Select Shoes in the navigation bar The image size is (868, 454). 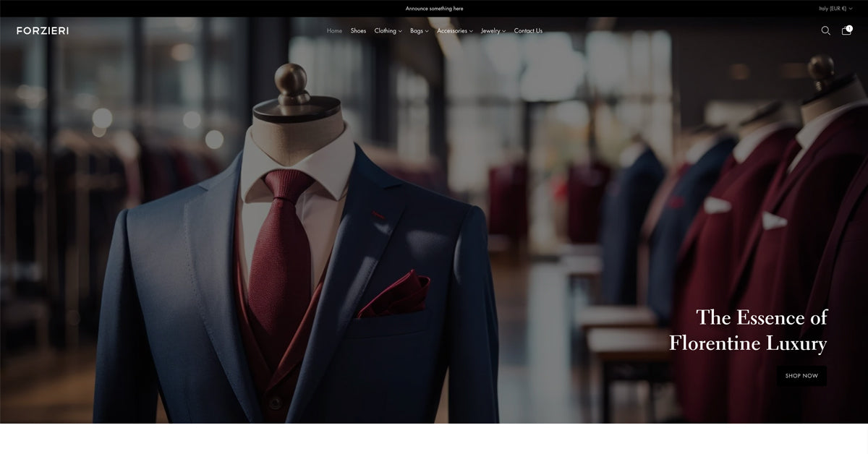[x=358, y=30]
